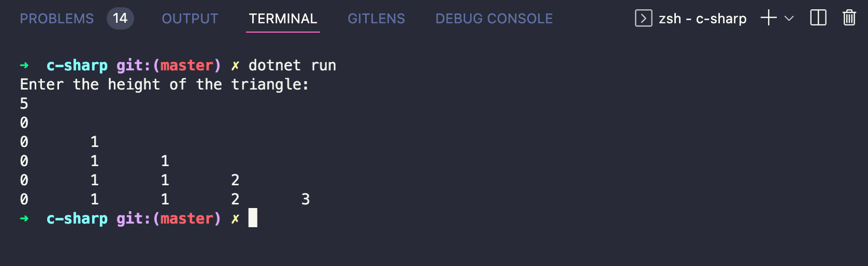Screen dimensions: 868x266
Task: Click the green arrow on the last prompt
Action: [24, 218]
